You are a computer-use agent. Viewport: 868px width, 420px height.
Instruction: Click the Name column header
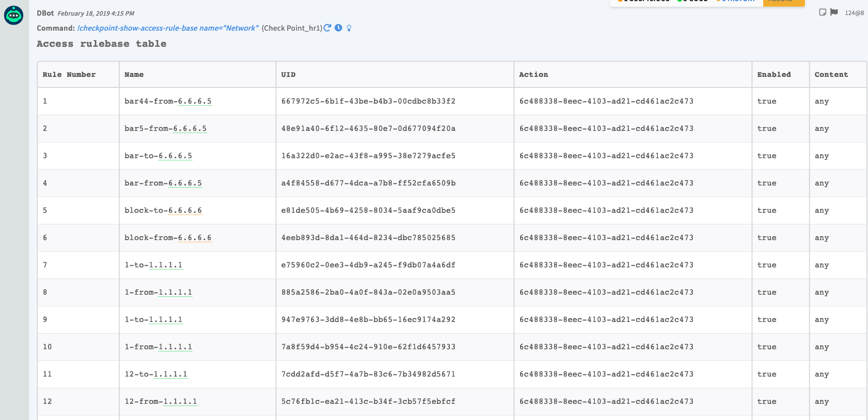(x=134, y=75)
